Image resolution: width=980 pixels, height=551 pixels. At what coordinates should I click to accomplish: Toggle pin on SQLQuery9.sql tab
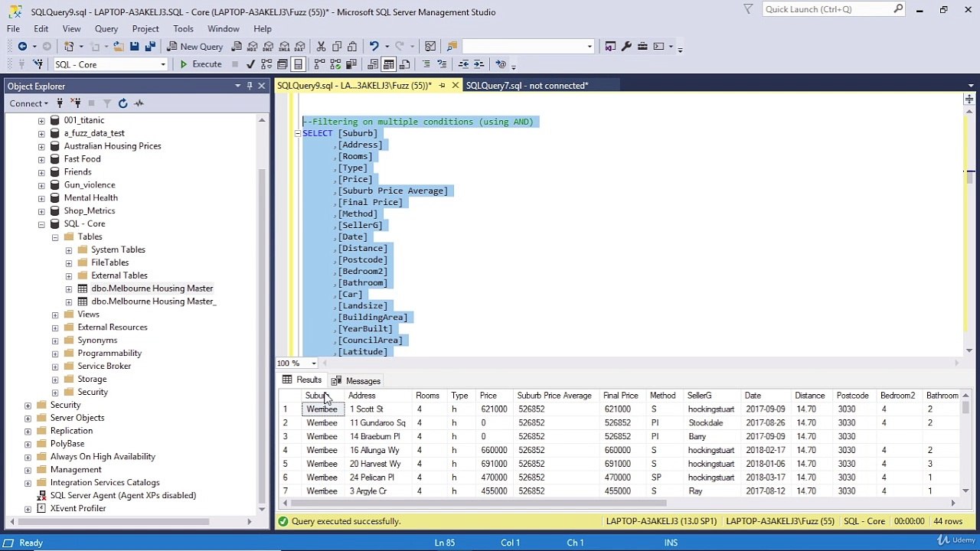pos(442,86)
